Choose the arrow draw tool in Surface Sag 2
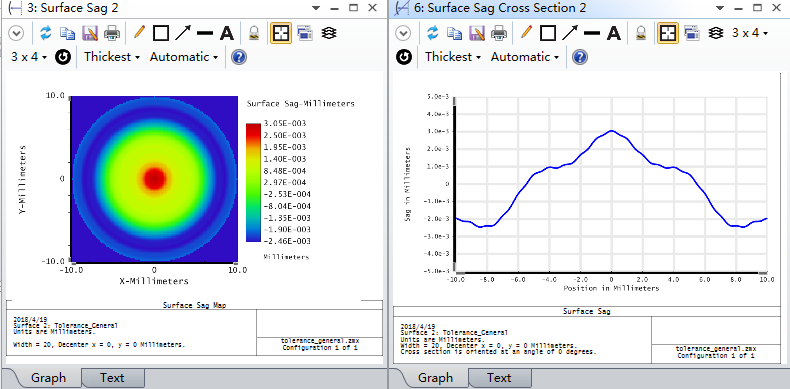This screenshot has height=389, width=790. pyautogui.click(x=183, y=33)
